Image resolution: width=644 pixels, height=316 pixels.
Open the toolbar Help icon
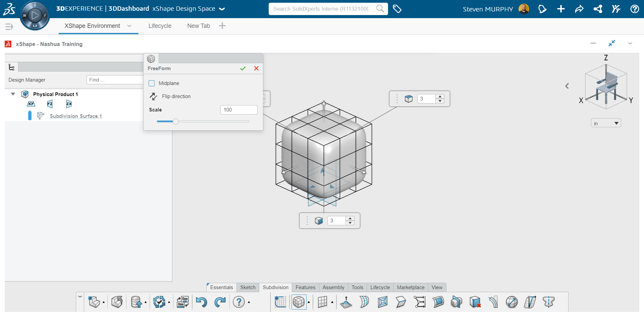point(239,302)
